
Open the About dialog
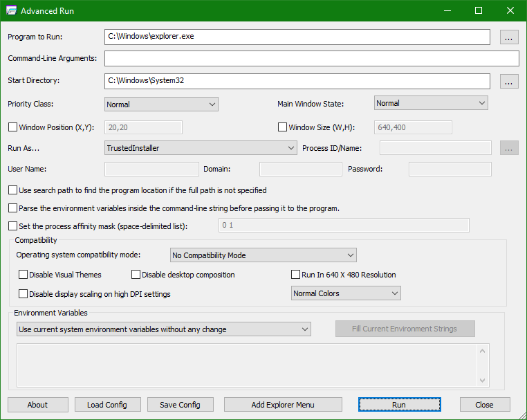click(x=37, y=405)
